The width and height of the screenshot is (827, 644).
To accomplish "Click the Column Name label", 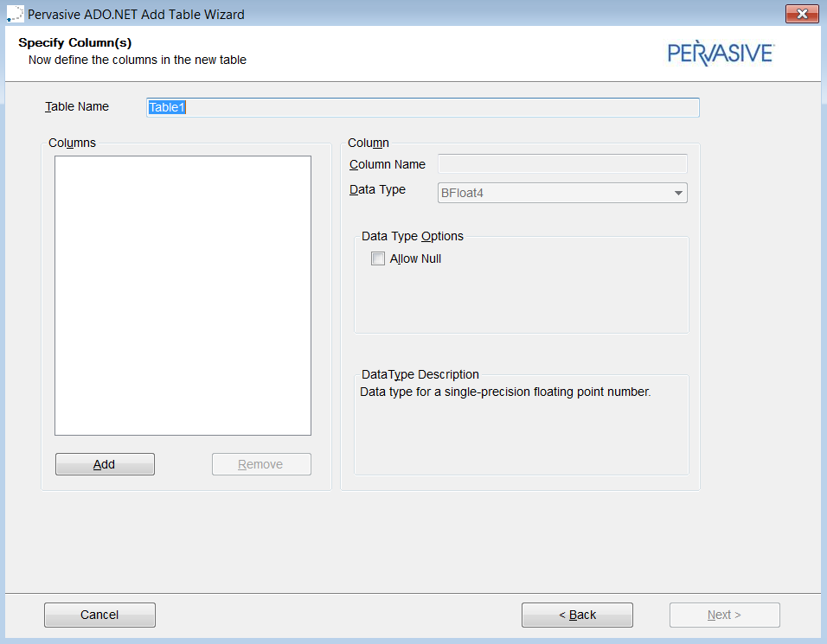I will [388, 164].
